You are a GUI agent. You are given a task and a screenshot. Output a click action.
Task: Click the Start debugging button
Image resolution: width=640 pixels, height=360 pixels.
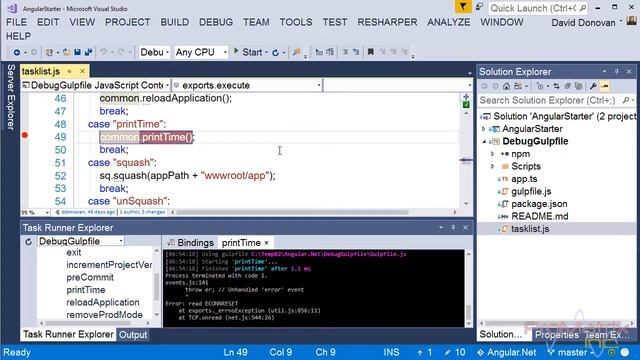pyautogui.click(x=249, y=52)
